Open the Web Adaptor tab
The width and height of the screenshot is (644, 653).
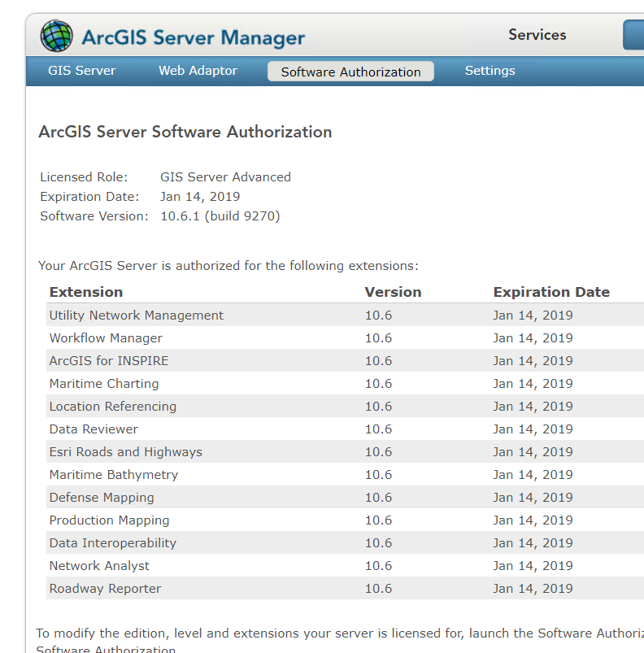(x=198, y=71)
